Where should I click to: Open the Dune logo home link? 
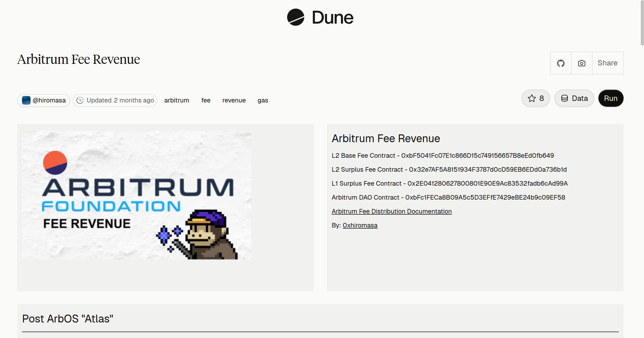click(x=320, y=17)
